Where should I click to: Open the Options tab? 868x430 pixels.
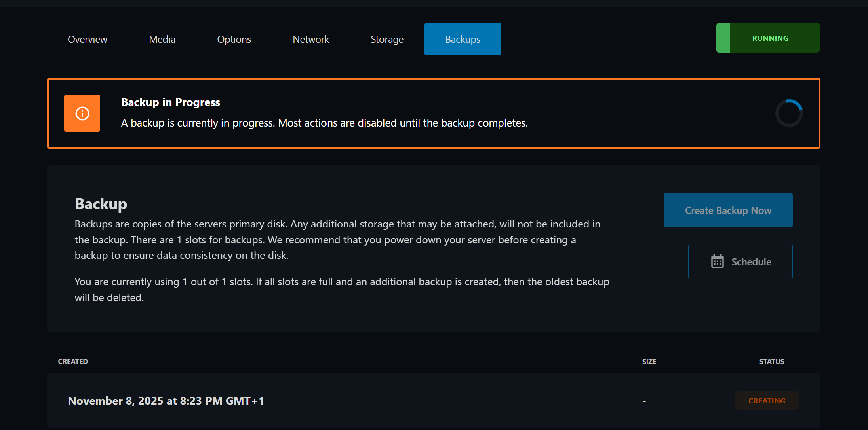(x=234, y=39)
